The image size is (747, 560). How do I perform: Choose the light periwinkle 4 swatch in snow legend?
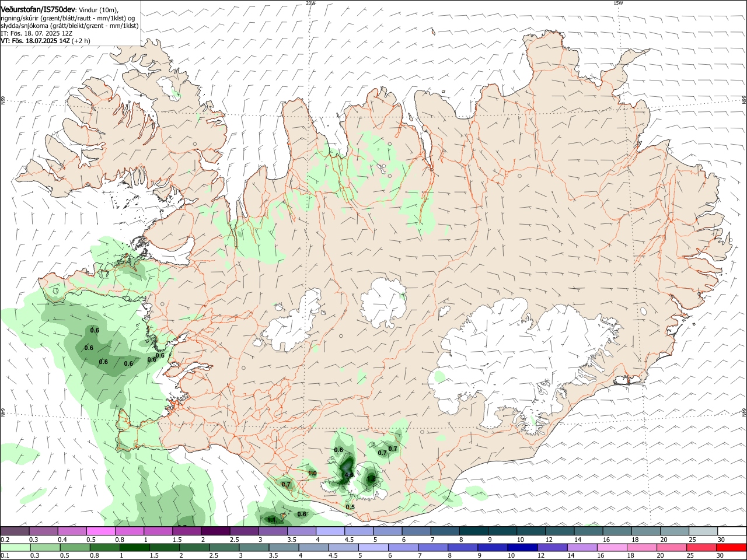coord(330,531)
